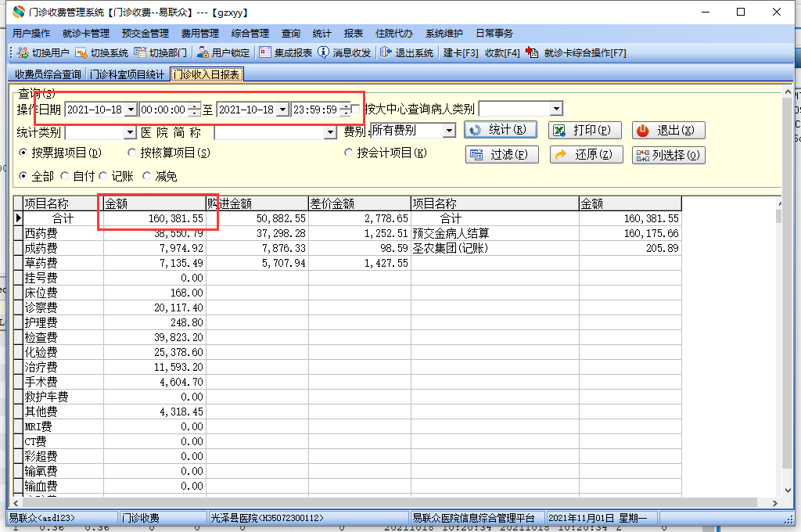Viewport: 801px width, 532px height.
Task: Open the end date dropdown calendar
Action: (282, 110)
